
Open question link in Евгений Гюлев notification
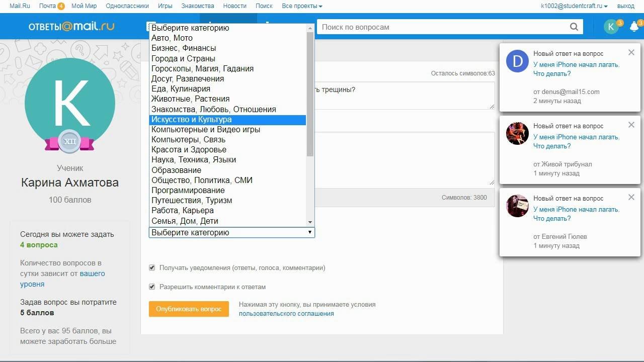(x=577, y=214)
